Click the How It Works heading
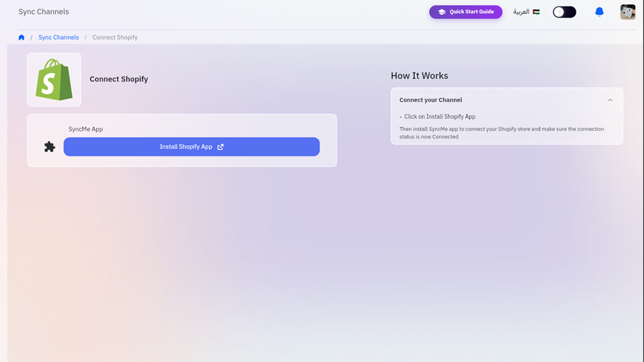This screenshot has width=644, height=362. point(419,76)
